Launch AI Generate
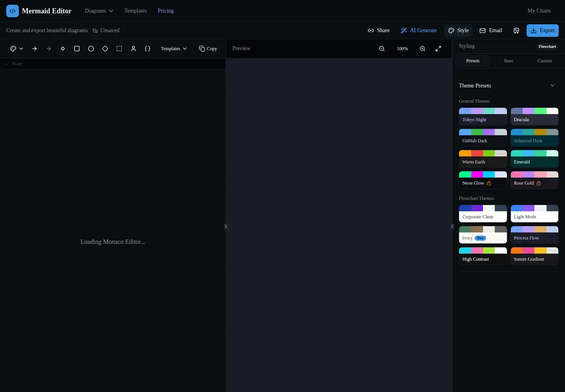The image size is (565, 392). 419,31
